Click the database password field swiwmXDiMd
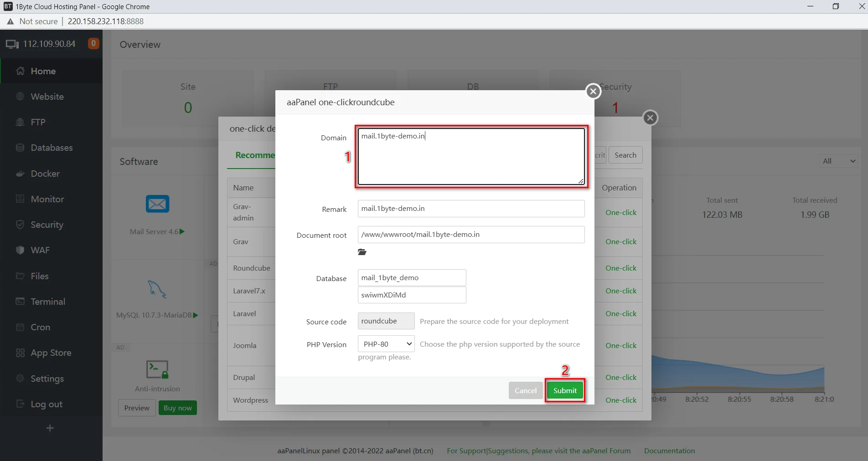Image resolution: width=868 pixels, height=461 pixels. 412,295
